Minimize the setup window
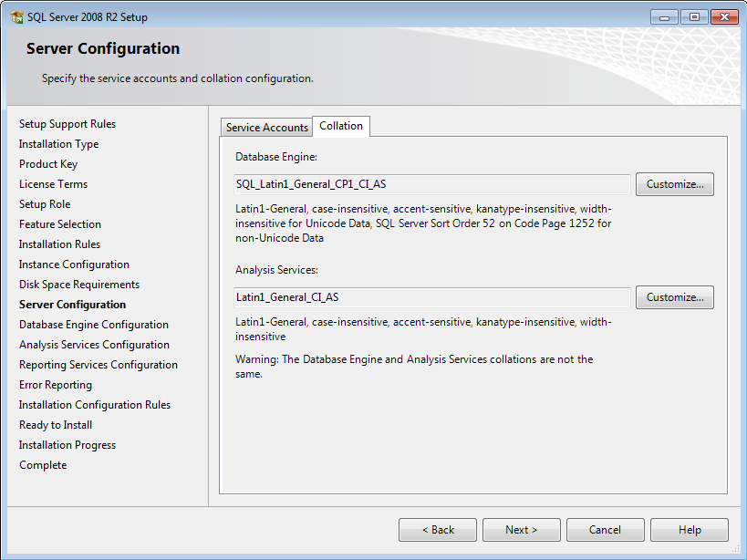This screenshot has width=747, height=560. (665, 17)
